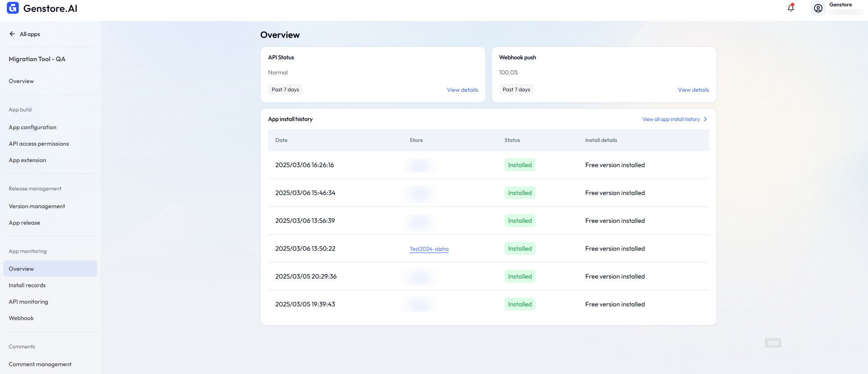This screenshot has height=374, width=868.
Task: Click Free version installed in the 20:29:36 row
Action: point(615,276)
